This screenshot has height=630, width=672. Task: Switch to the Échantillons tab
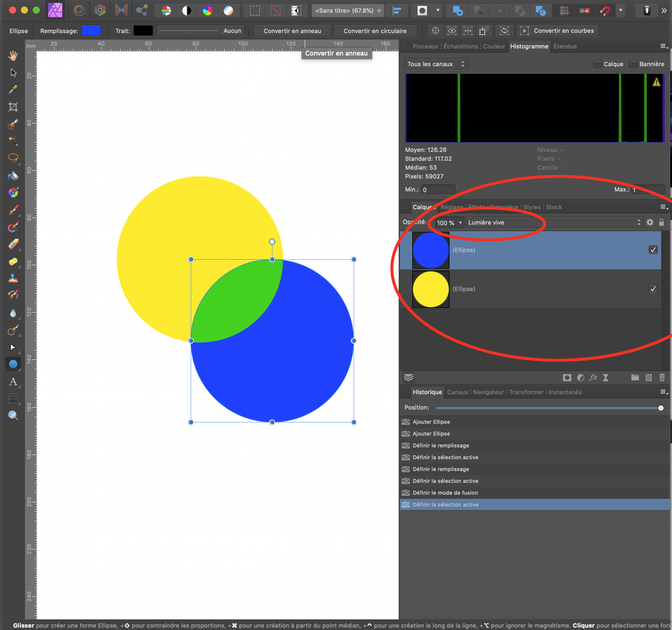coord(460,46)
